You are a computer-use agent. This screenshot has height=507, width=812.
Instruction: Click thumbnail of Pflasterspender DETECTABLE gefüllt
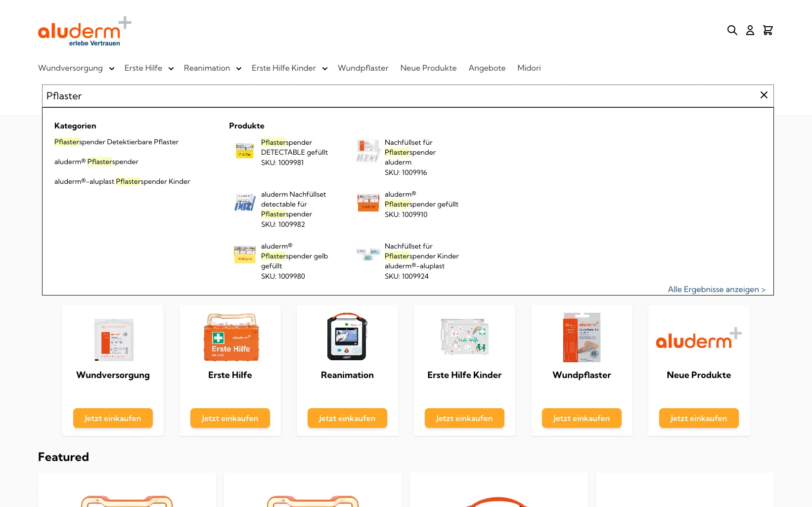(245, 151)
